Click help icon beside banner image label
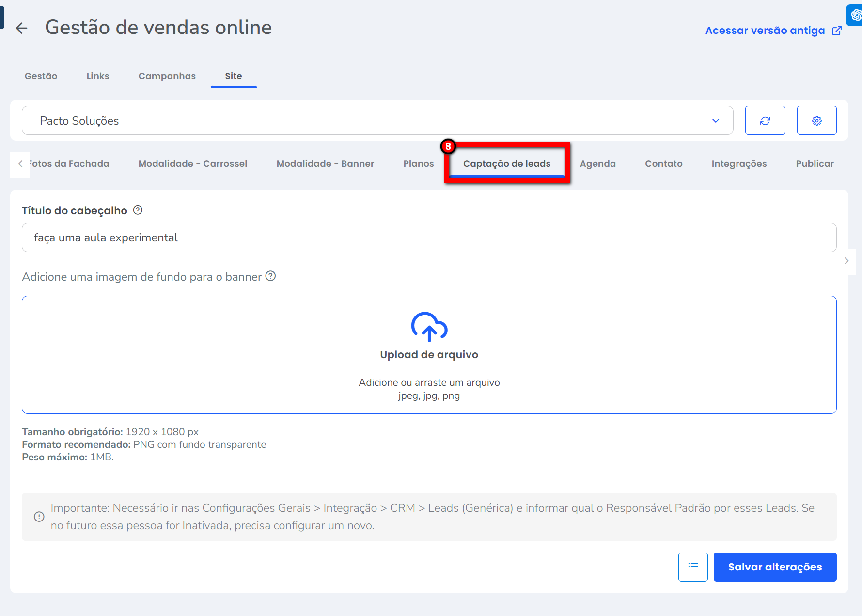This screenshot has height=616, width=862. (270, 276)
